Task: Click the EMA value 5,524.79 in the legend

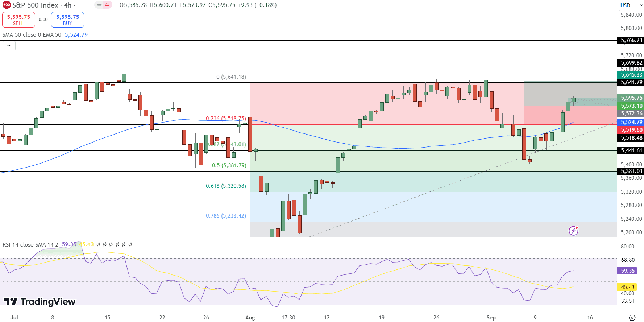Action: coord(76,35)
